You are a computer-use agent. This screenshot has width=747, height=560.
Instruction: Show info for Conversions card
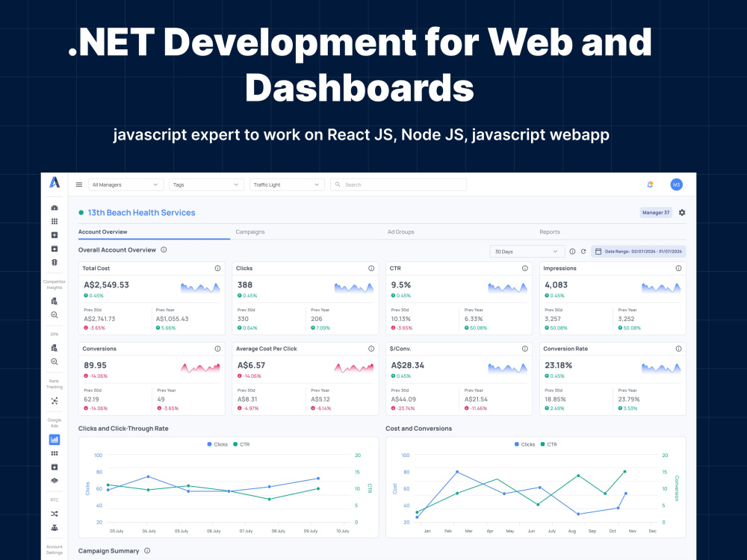coord(217,349)
